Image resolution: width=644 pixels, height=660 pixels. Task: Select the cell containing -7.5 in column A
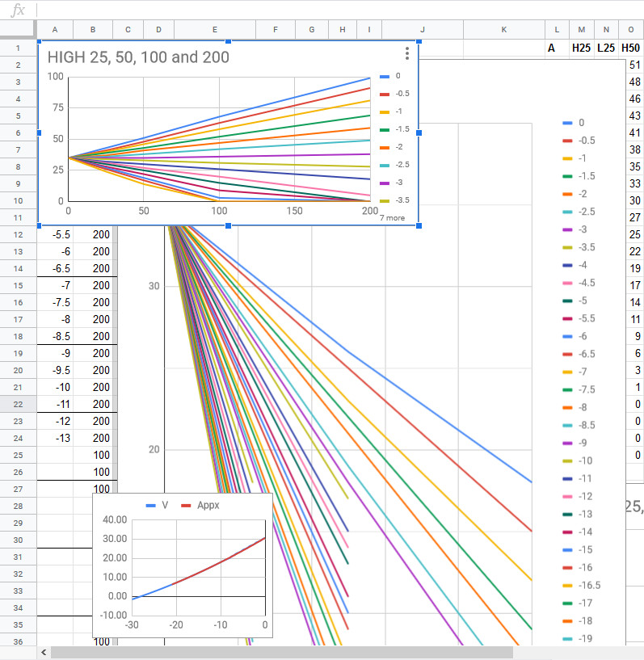pos(60,303)
